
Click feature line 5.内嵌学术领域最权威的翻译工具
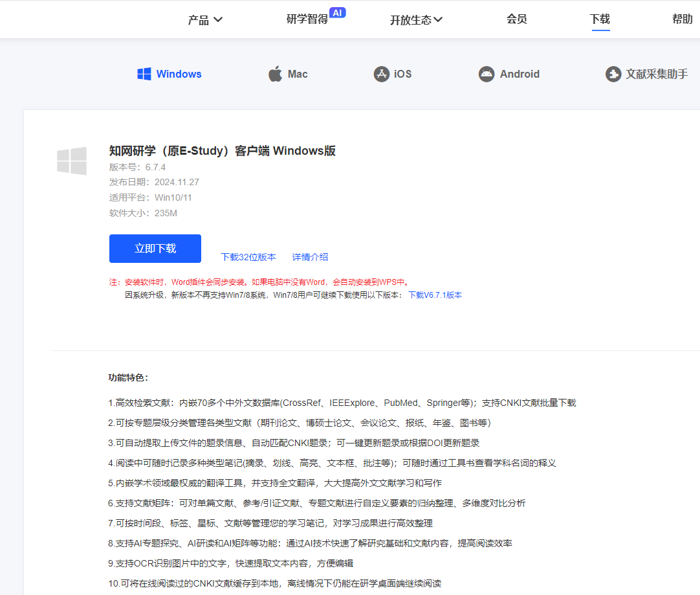click(275, 484)
